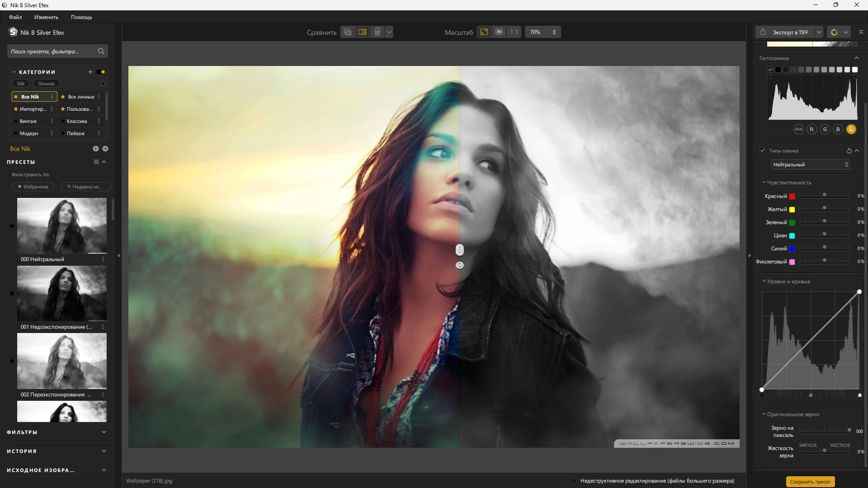Image resolution: width=868 pixels, height=488 pixels.
Task: Select the L luminance histogram button
Action: click(851, 129)
